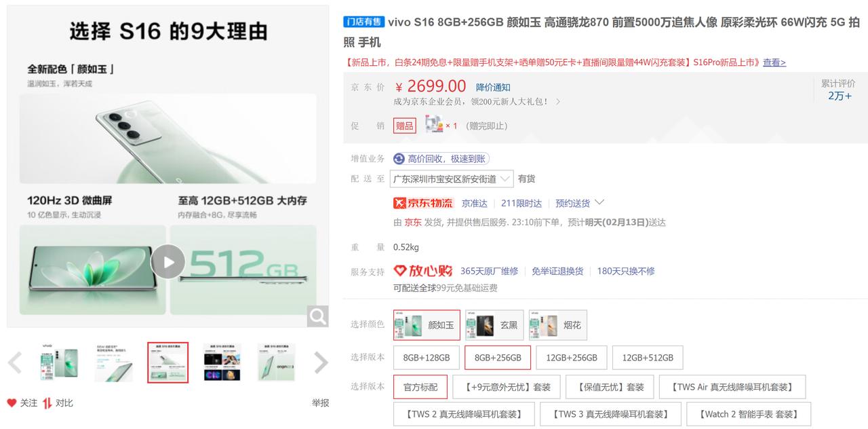Select the 官方标配 package
This screenshot has width=868, height=429.
(420, 387)
